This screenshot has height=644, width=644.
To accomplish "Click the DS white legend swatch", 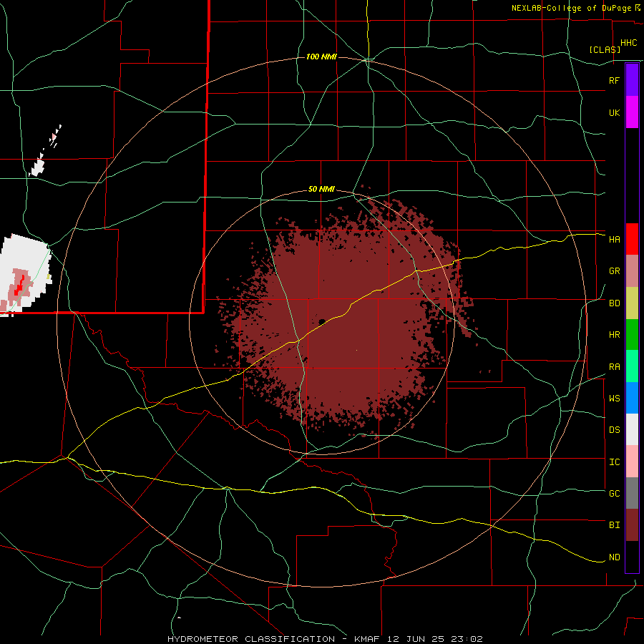I will point(632,429).
